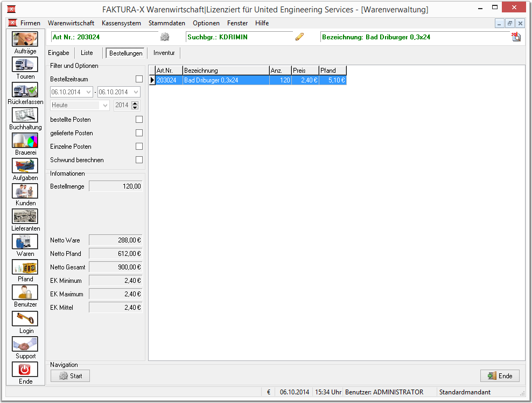This screenshot has width=532, height=403.
Task: Open the Waren icon
Action: pos(25,242)
